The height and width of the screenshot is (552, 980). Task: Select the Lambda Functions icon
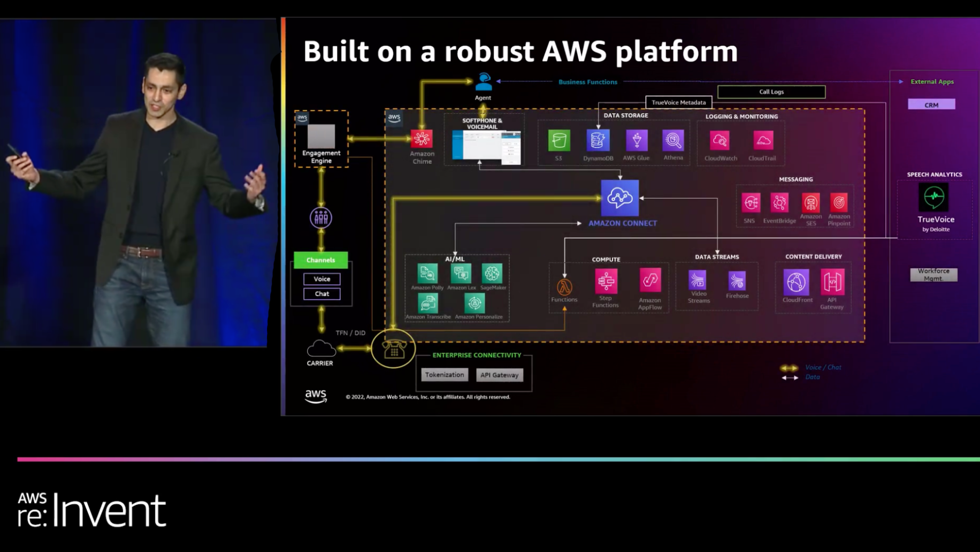pos(564,287)
